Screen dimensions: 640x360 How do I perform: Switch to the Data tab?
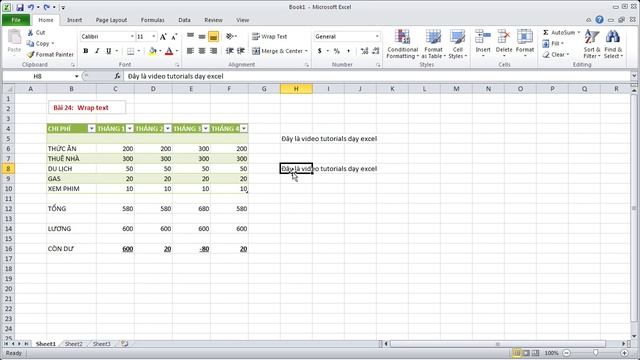click(184, 20)
